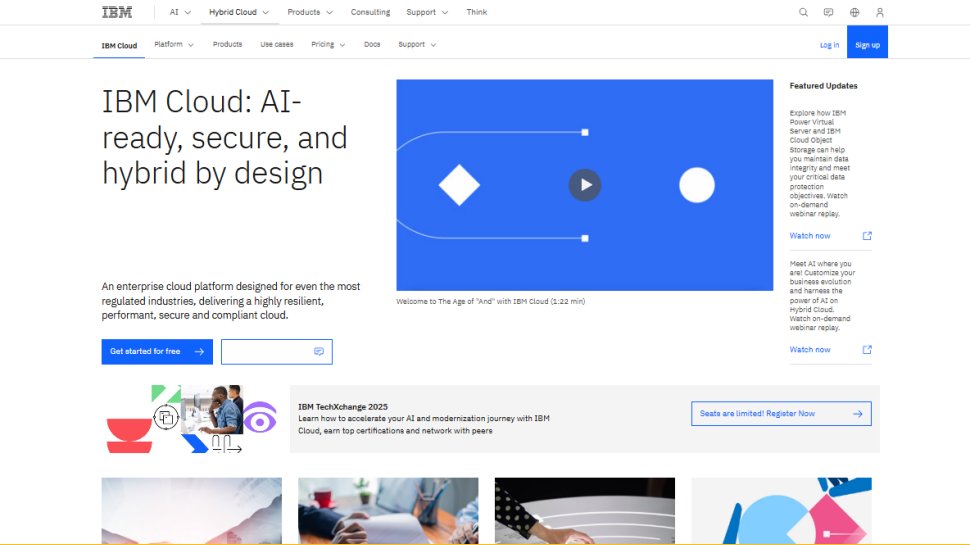Click Get started for free button
970x545 pixels.
(157, 351)
